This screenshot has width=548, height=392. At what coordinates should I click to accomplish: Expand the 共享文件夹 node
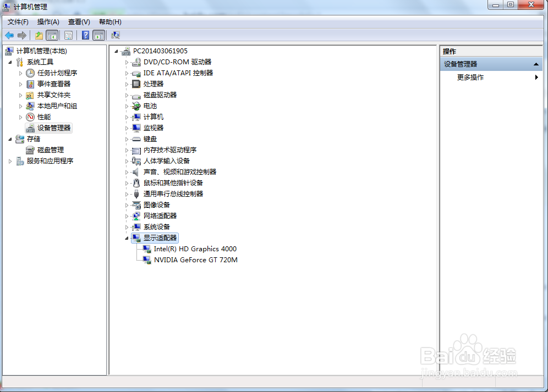(x=20, y=95)
